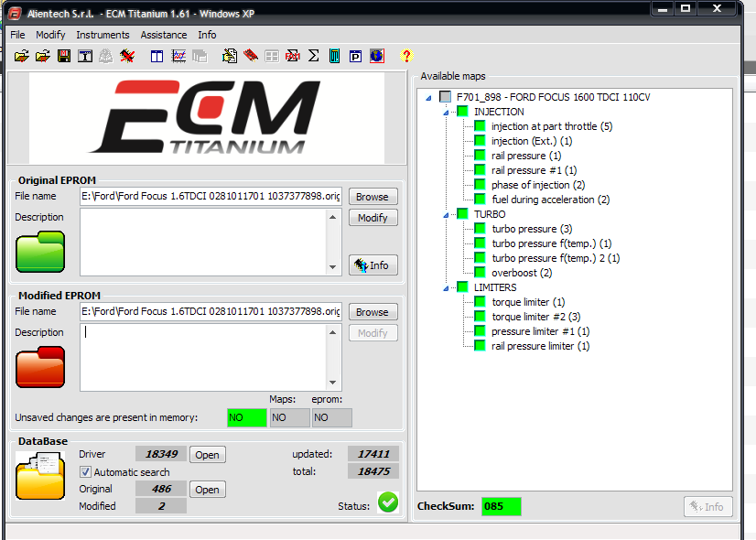Click the greyed cascading windows toolbar icon
Viewport: 756px width, 540px height.
(x=200, y=57)
